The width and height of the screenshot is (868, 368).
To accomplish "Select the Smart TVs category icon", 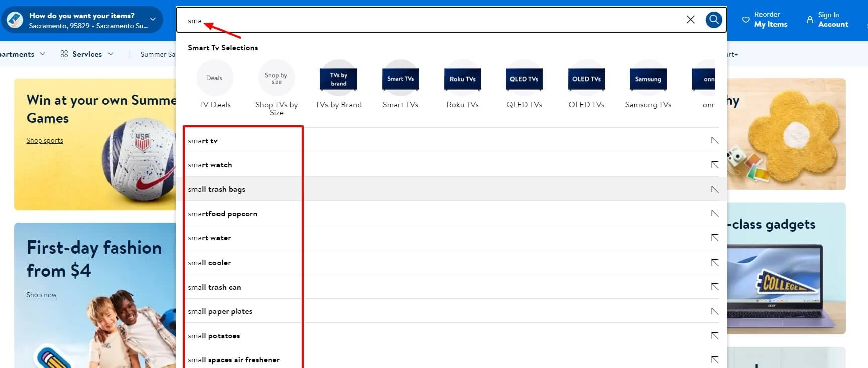I will (x=400, y=79).
